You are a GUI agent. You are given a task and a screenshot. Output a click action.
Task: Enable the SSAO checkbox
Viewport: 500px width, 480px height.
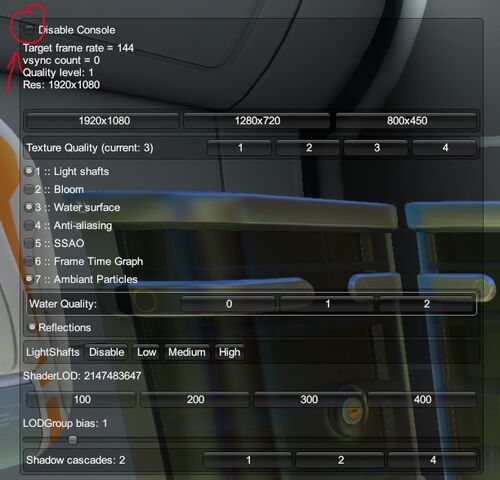29,243
